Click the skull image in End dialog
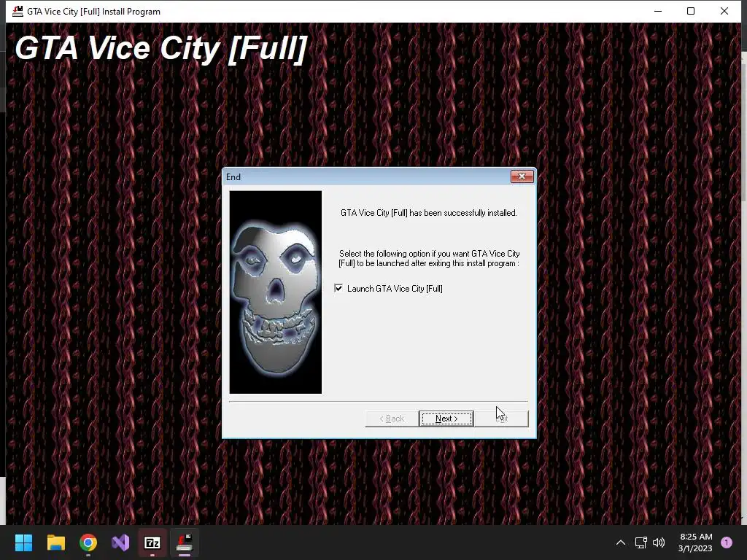 (x=275, y=292)
